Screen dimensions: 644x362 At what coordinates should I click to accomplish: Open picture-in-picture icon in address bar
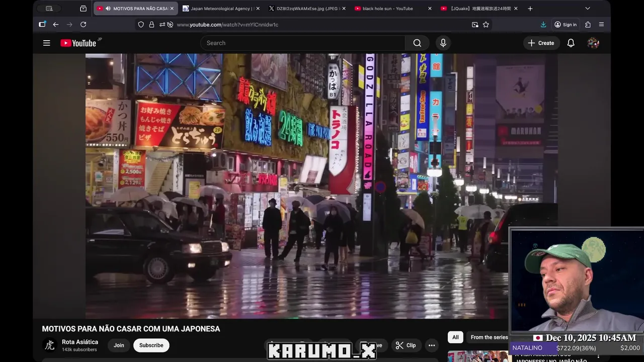pyautogui.click(x=475, y=25)
